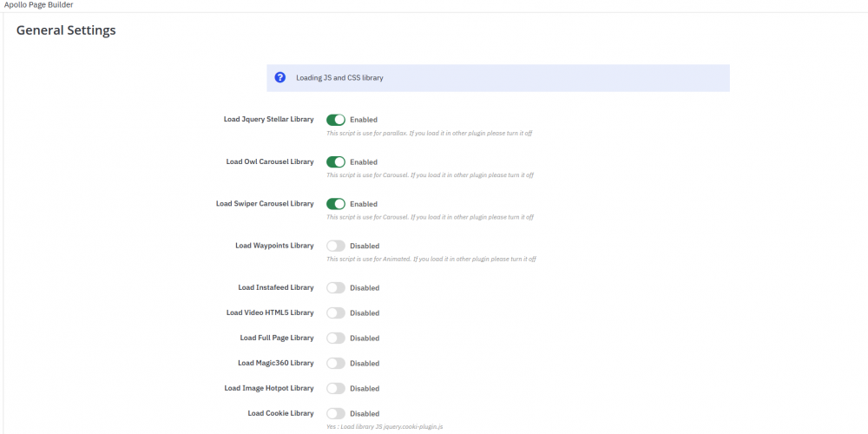Image resolution: width=868 pixels, height=434 pixels.
Task: Click the Animated script hint under Waypoints
Action: click(x=431, y=259)
